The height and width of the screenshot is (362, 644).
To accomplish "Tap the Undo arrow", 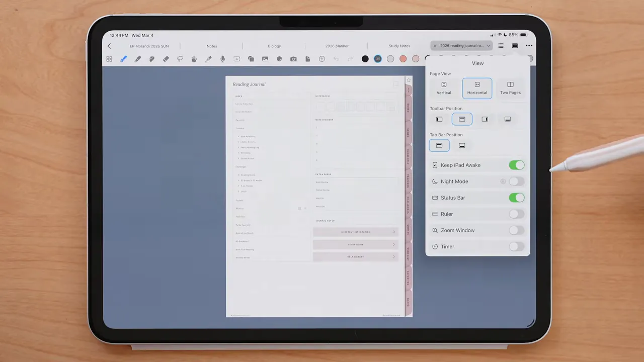I will pyautogui.click(x=336, y=59).
